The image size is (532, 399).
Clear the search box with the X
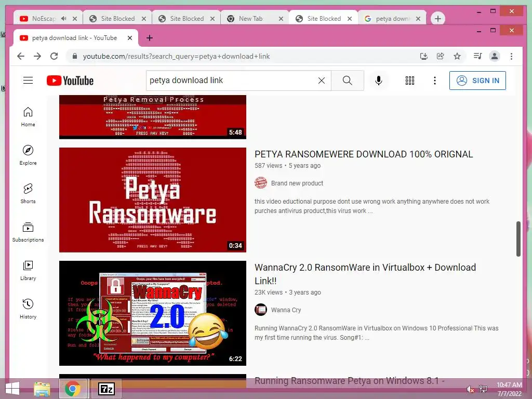click(321, 81)
